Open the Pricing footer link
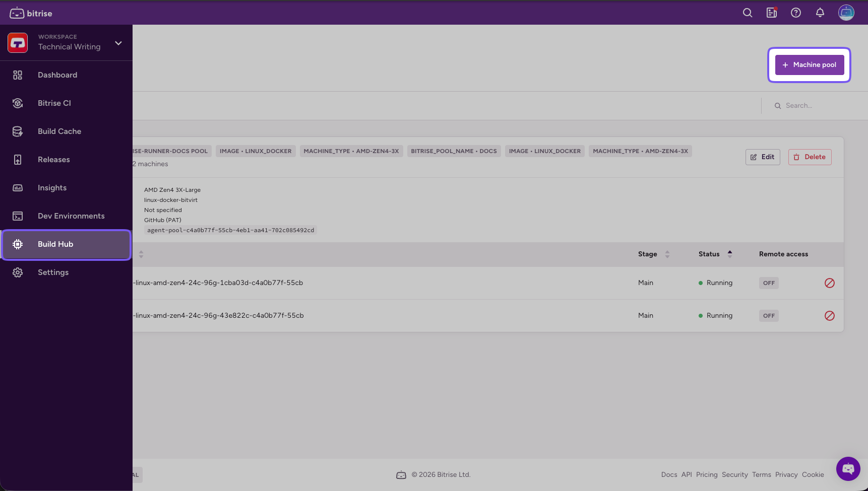Image resolution: width=868 pixels, height=491 pixels. (x=707, y=475)
